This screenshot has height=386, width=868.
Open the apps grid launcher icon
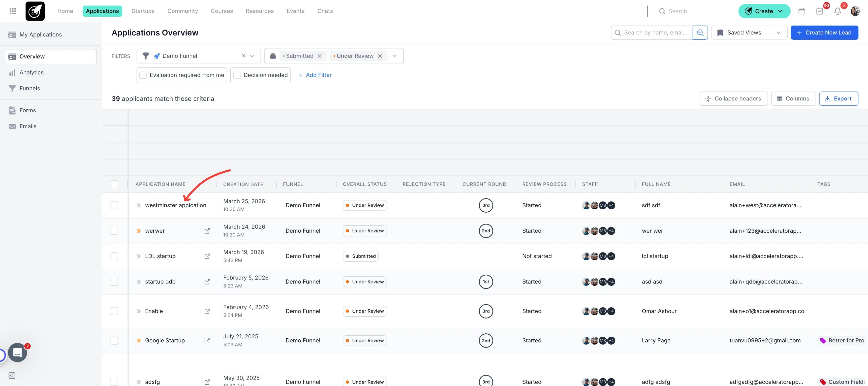click(x=12, y=11)
